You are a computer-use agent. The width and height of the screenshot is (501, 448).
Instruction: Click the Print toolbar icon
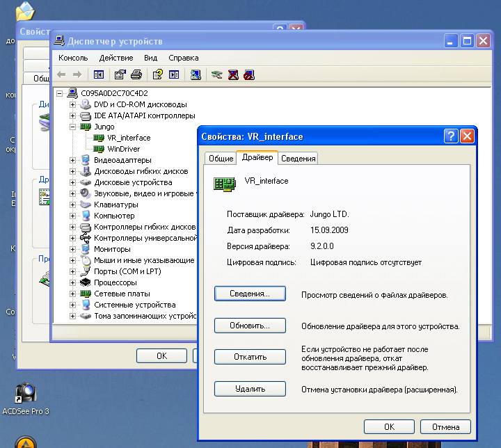[x=136, y=74]
